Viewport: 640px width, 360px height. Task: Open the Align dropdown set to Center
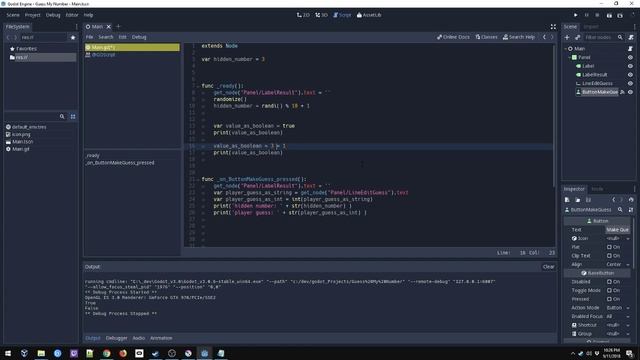pyautogui.click(x=618, y=264)
